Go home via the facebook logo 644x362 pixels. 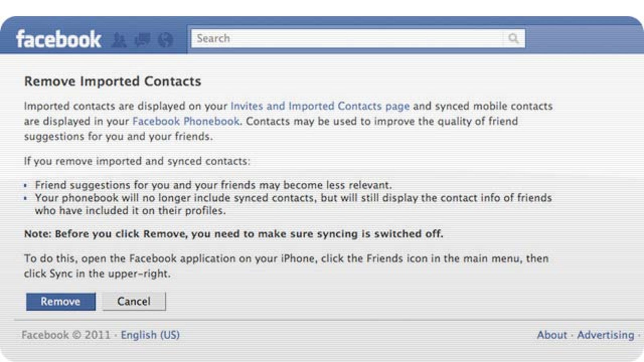pyautogui.click(x=58, y=39)
